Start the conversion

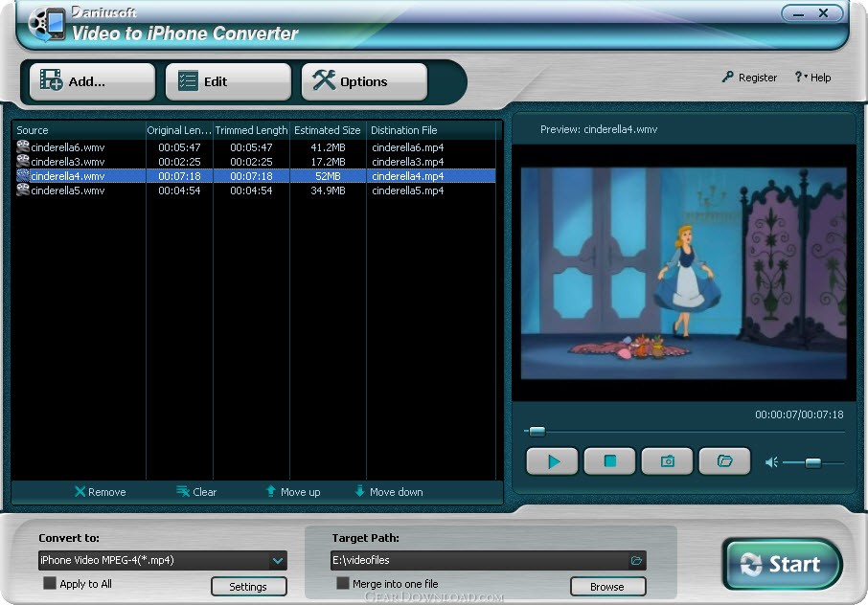(783, 564)
